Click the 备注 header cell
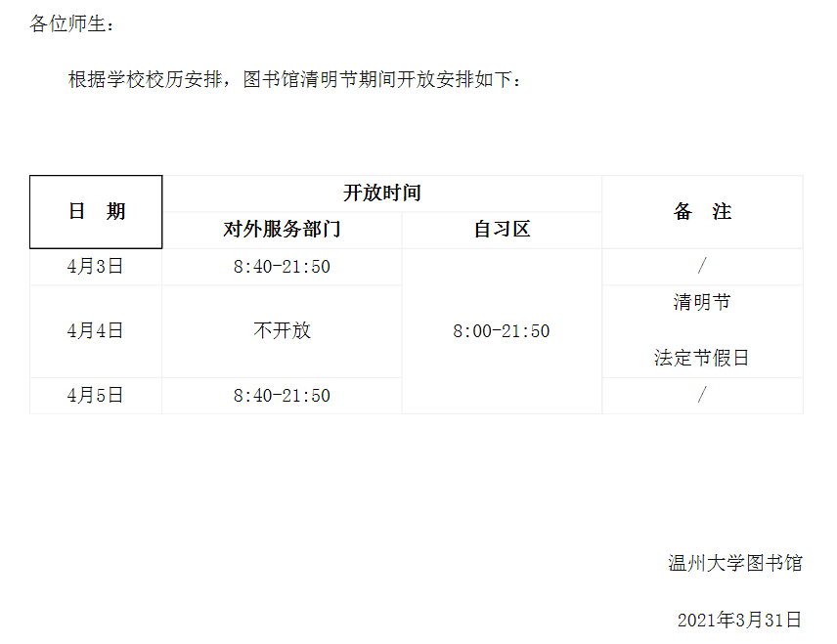 coord(702,212)
